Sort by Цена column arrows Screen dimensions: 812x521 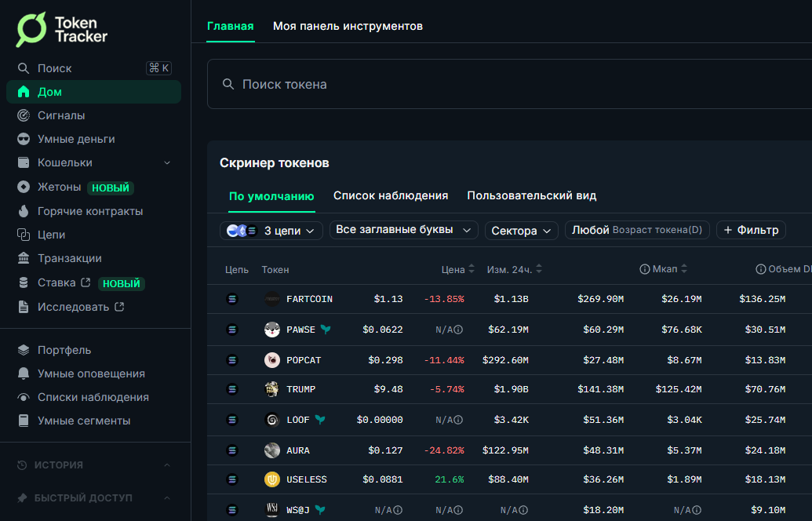472,269
